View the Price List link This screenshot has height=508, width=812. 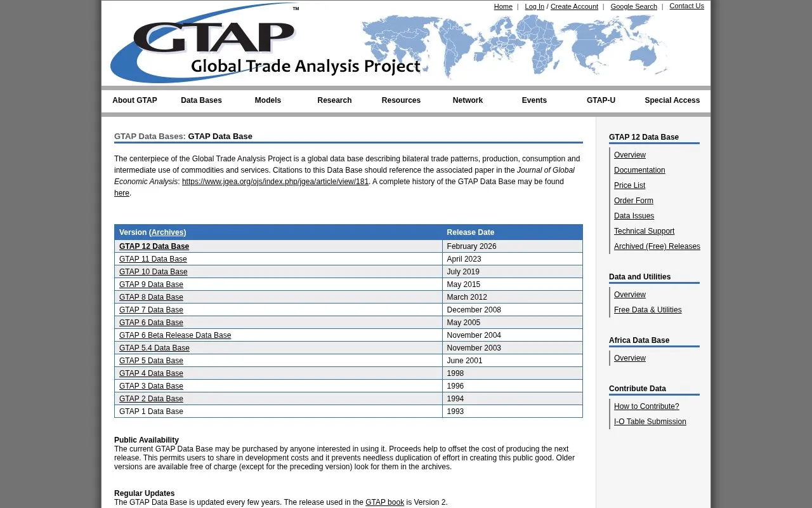629,185
